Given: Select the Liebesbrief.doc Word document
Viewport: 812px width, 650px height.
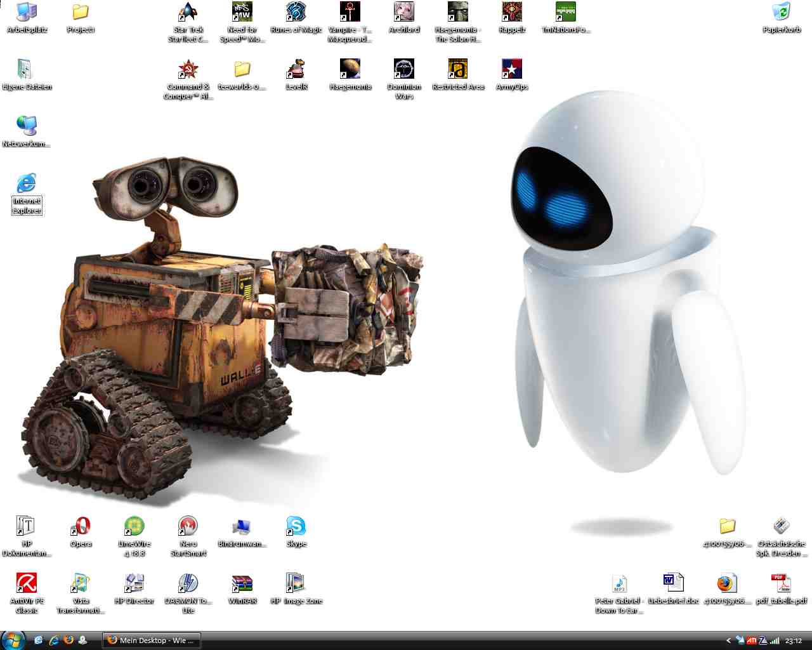Looking at the screenshot, I should point(673,584).
